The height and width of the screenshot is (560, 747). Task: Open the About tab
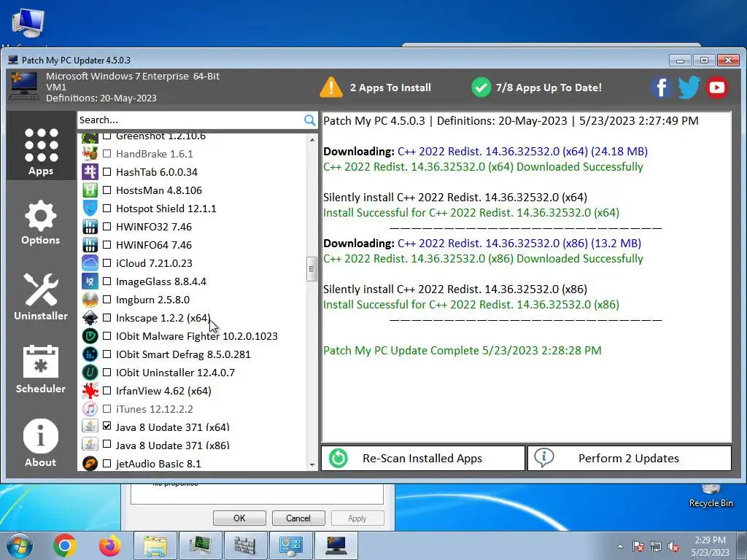click(x=41, y=443)
